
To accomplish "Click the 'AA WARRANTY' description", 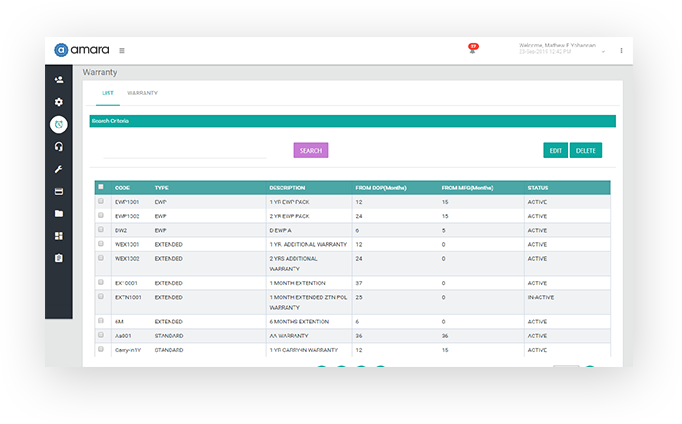I will tap(289, 336).
